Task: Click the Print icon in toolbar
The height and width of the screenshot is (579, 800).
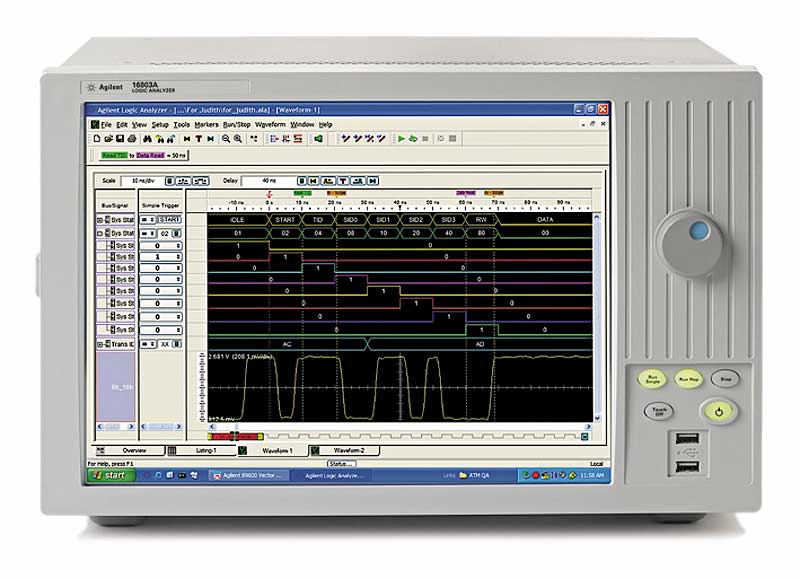Action: 132,138
